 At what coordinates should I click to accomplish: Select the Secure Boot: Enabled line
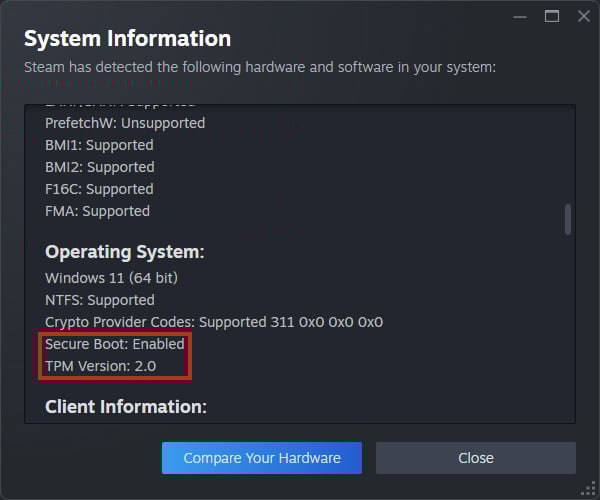click(115, 344)
